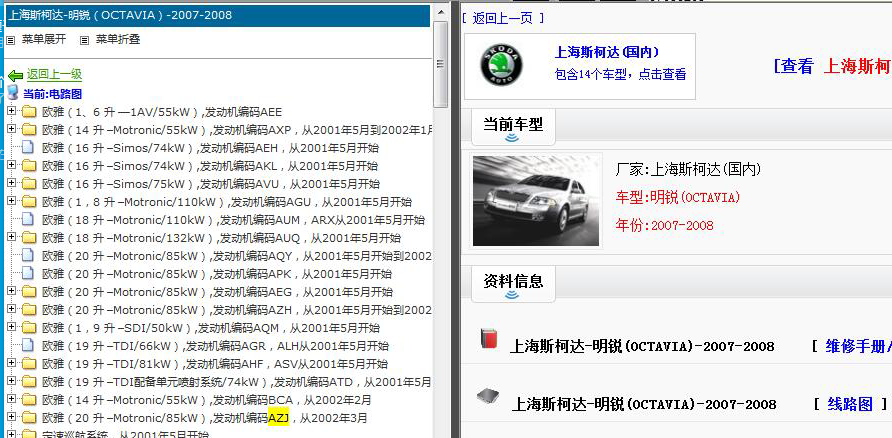Click folder icon for engine code AZH
This screenshot has width=892, height=438.
(x=28, y=309)
